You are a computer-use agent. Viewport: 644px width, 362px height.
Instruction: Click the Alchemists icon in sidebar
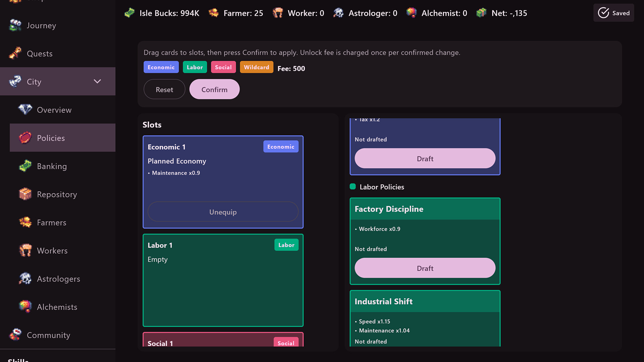[25, 307]
